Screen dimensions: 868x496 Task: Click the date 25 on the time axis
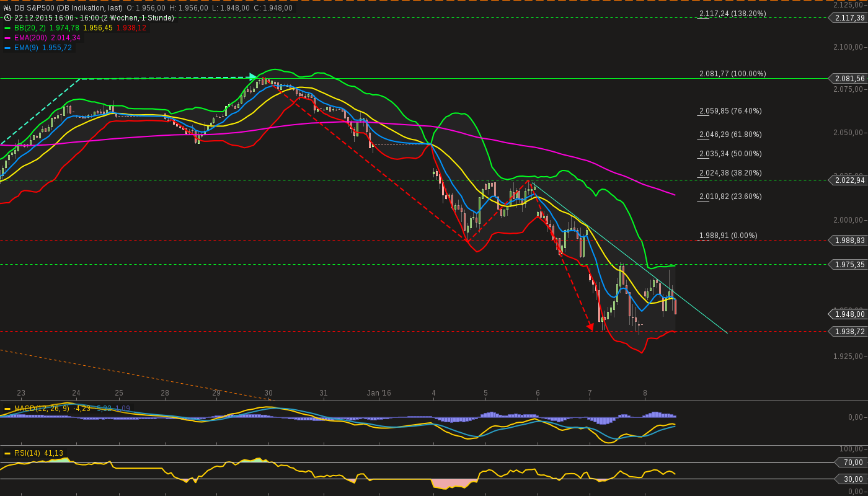pos(119,393)
